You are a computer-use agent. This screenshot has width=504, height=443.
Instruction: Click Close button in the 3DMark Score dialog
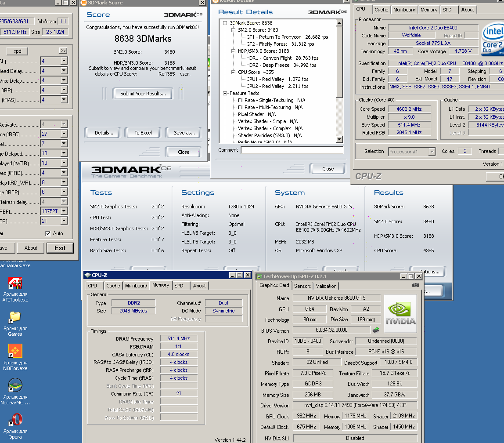pyautogui.click(x=184, y=152)
